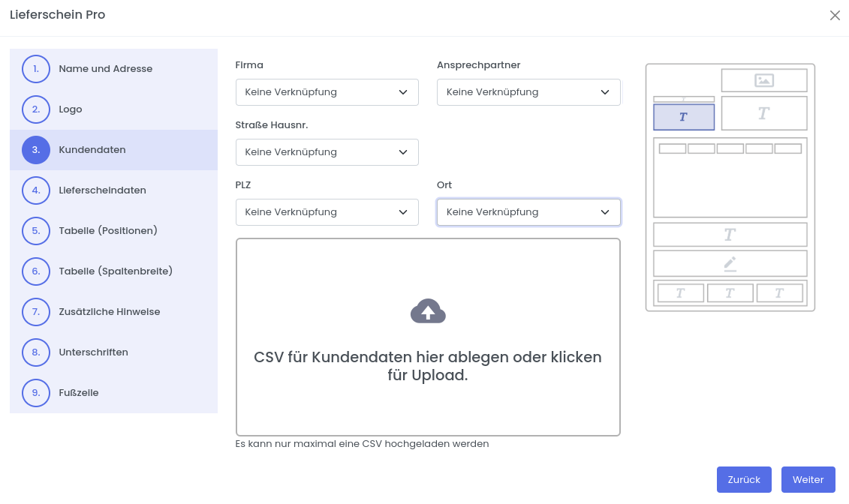Image resolution: width=849 pixels, height=504 pixels.
Task: Select the large top-right text block in preview
Action: (763, 113)
